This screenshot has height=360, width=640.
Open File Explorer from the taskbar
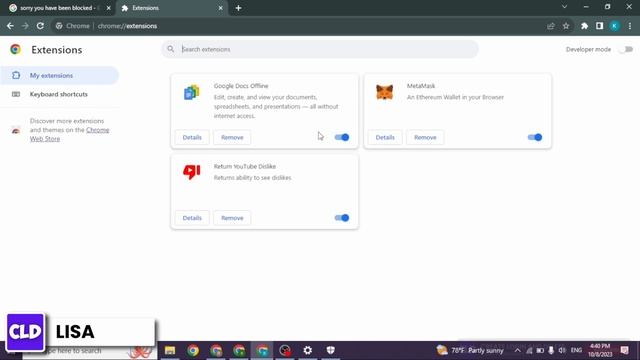(x=170, y=350)
